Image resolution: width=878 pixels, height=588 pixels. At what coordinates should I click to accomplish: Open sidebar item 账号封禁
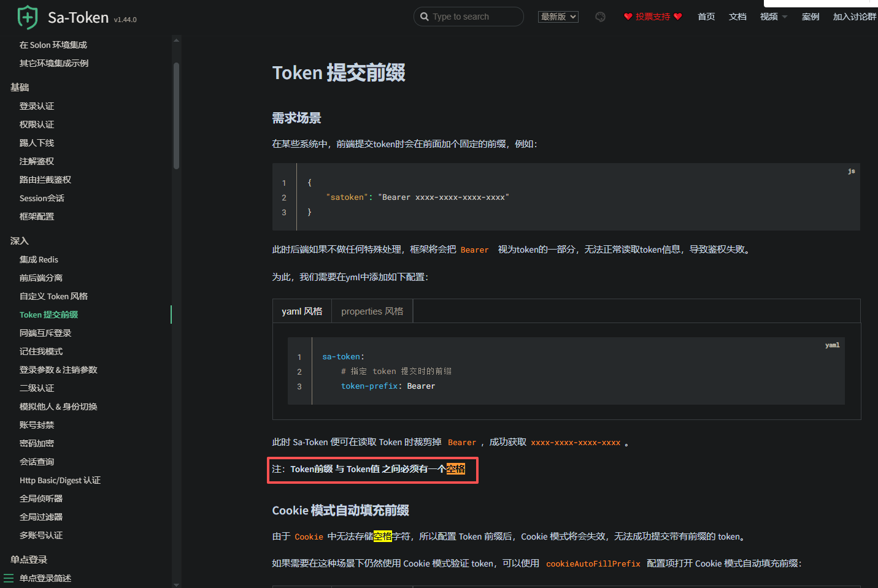click(37, 425)
